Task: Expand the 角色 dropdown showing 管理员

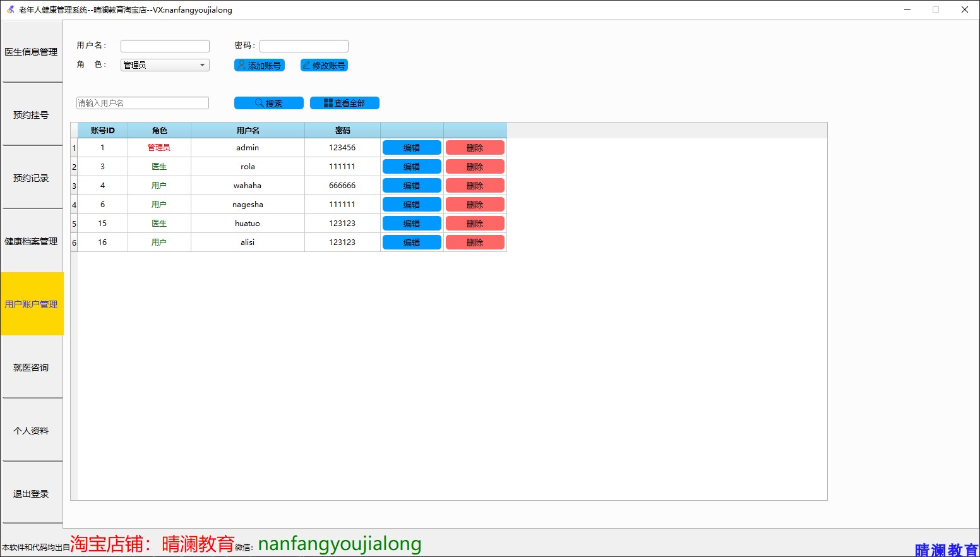Action: coord(165,65)
